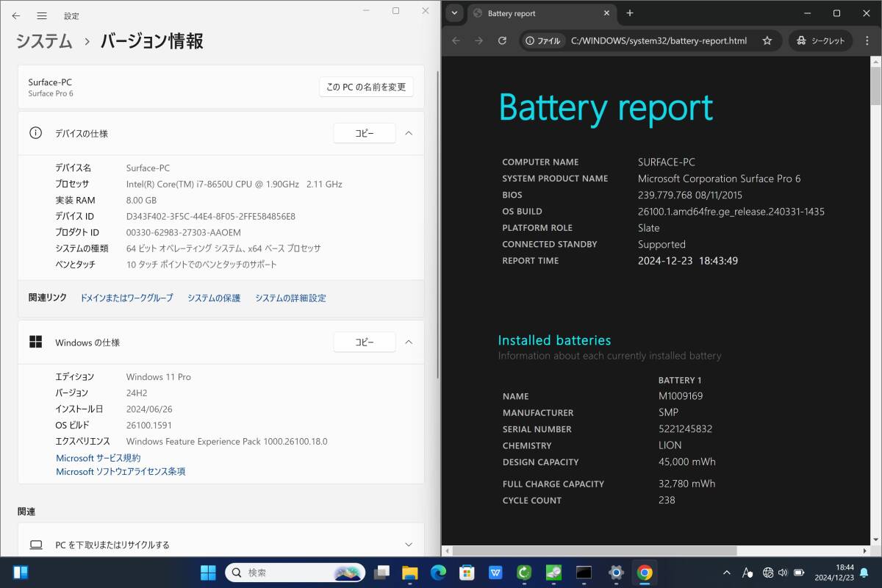Copy Windows specifications with コピー button
Viewport: 882px width, 588px height.
click(x=365, y=342)
